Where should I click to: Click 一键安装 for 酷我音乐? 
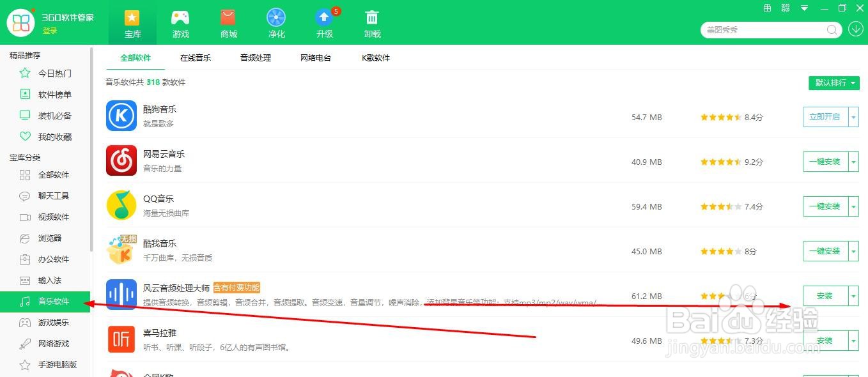(825, 251)
